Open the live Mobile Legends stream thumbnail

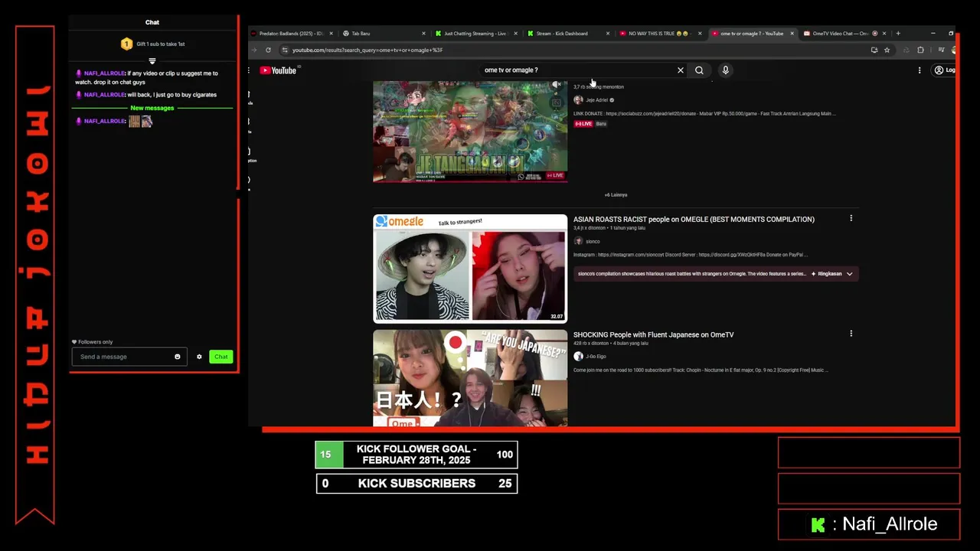[470, 132]
